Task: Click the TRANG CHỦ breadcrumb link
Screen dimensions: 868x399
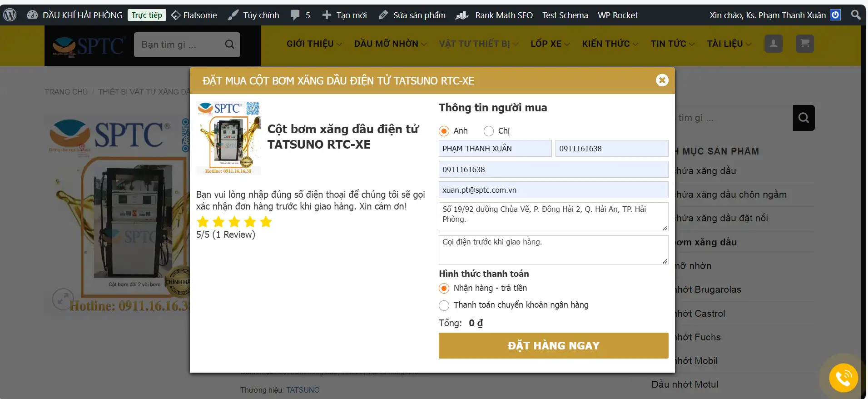Action: tap(66, 92)
